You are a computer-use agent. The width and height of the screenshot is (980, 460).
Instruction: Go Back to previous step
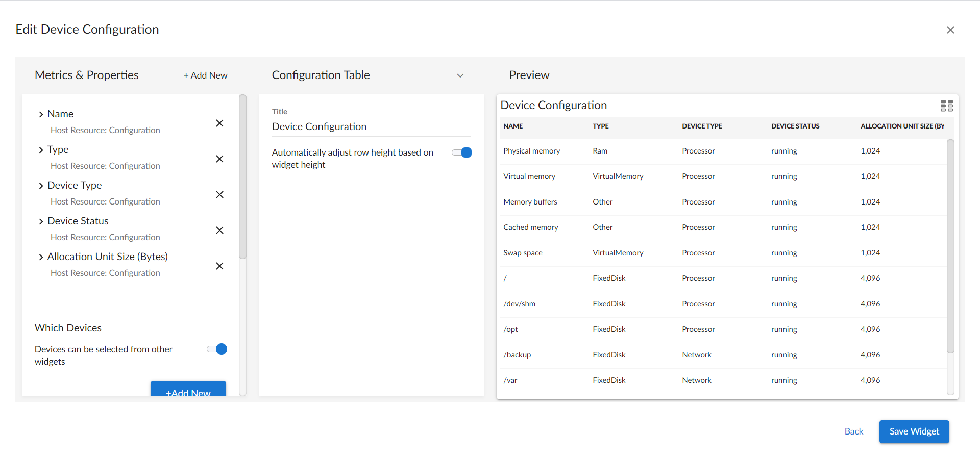(x=853, y=431)
